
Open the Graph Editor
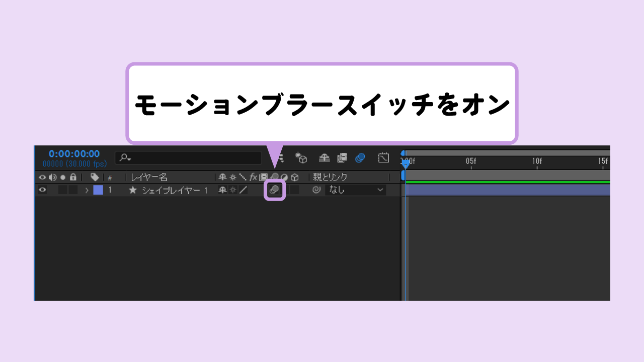click(x=383, y=158)
